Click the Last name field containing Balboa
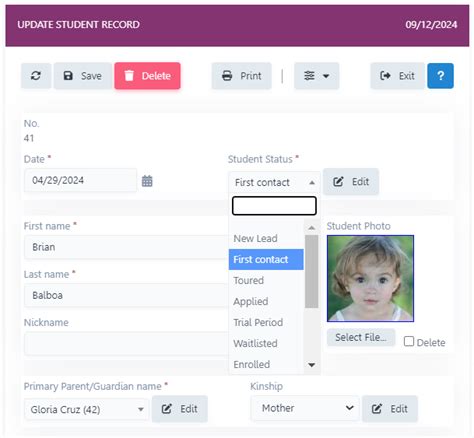 click(127, 295)
